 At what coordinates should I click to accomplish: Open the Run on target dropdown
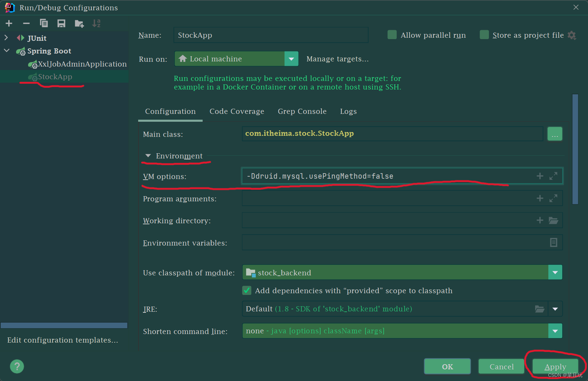click(291, 59)
